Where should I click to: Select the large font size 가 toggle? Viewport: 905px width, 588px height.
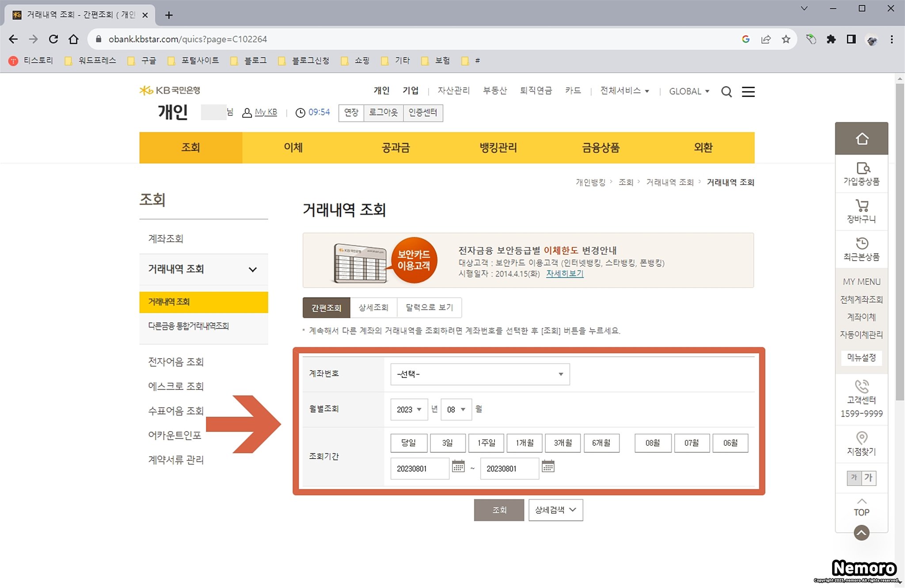869,478
